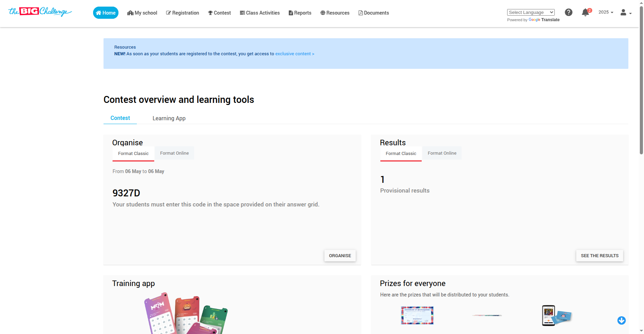Open the user account menu icon
This screenshot has width=644, height=334.
coord(626,13)
